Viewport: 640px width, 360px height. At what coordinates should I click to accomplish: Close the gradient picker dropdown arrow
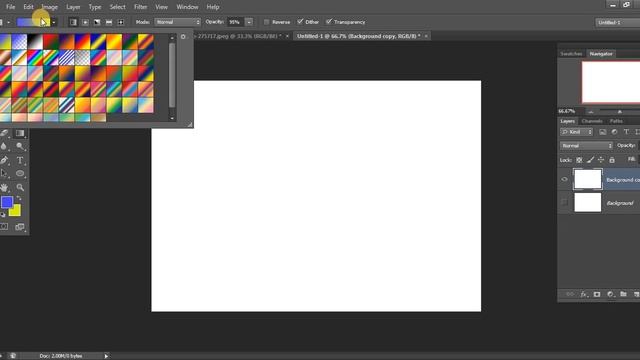tap(53, 22)
